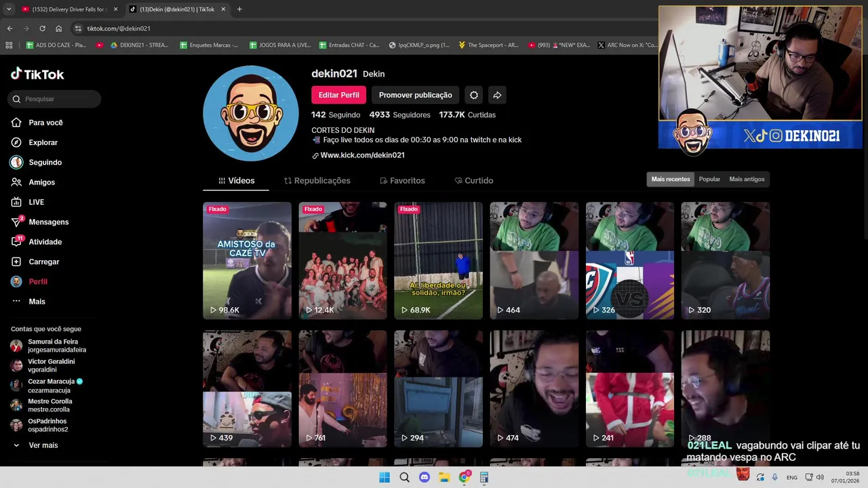
Task: Open the Explorar page
Action: click(x=35, y=142)
